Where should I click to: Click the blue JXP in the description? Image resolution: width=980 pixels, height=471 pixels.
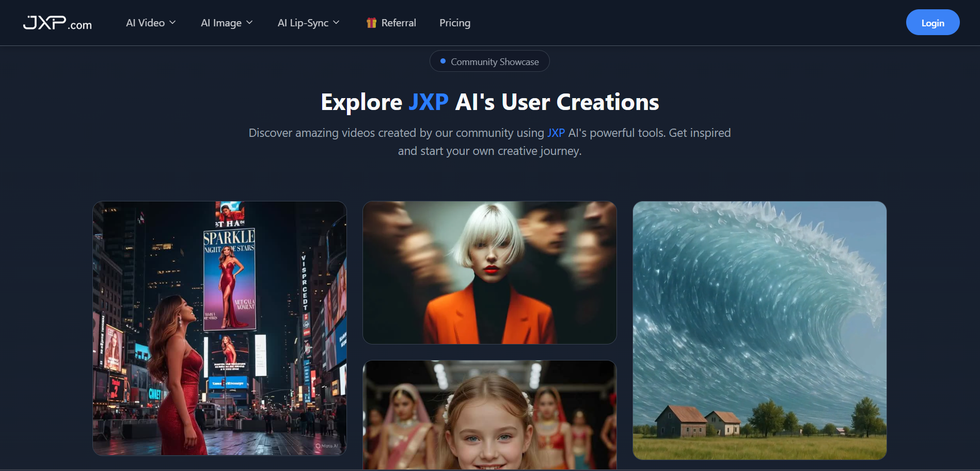click(556, 133)
